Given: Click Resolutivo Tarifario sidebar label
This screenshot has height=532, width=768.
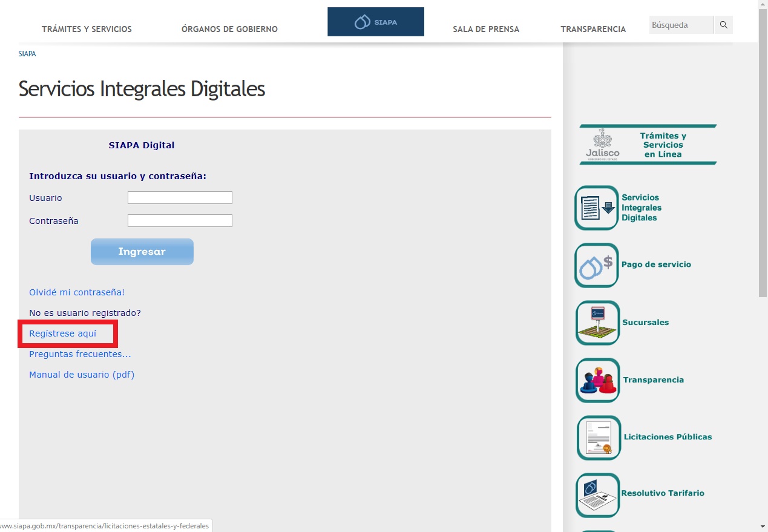Looking at the screenshot, I should pyautogui.click(x=663, y=493).
